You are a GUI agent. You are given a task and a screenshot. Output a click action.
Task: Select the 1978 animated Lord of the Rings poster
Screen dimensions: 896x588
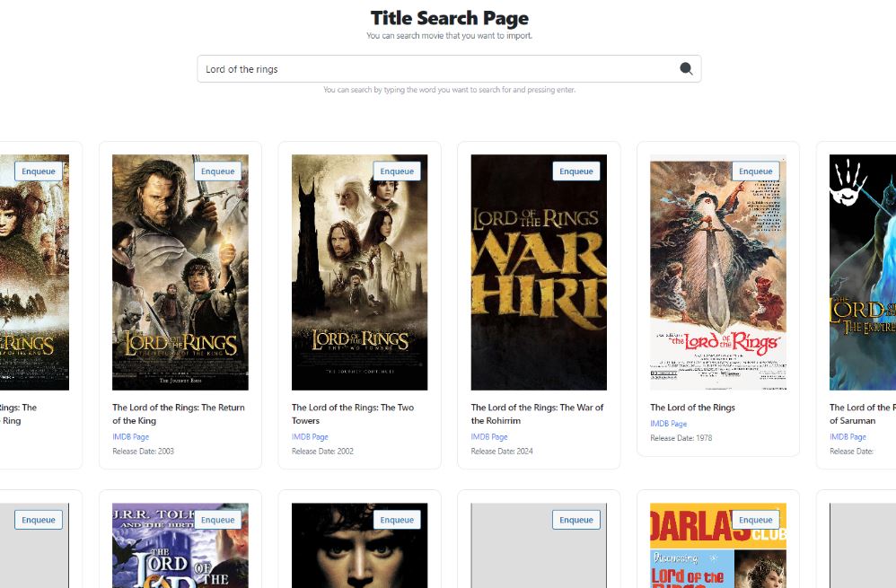tap(718, 273)
